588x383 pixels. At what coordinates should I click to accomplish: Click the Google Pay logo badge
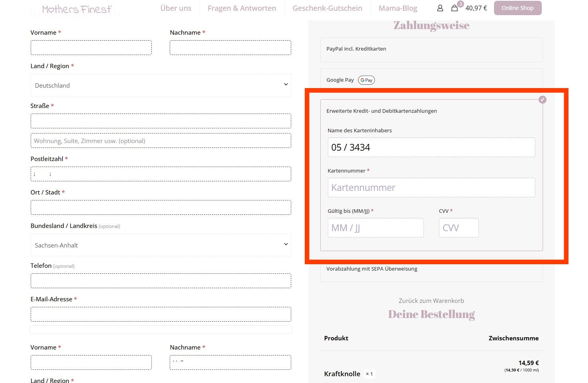point(366,80)
